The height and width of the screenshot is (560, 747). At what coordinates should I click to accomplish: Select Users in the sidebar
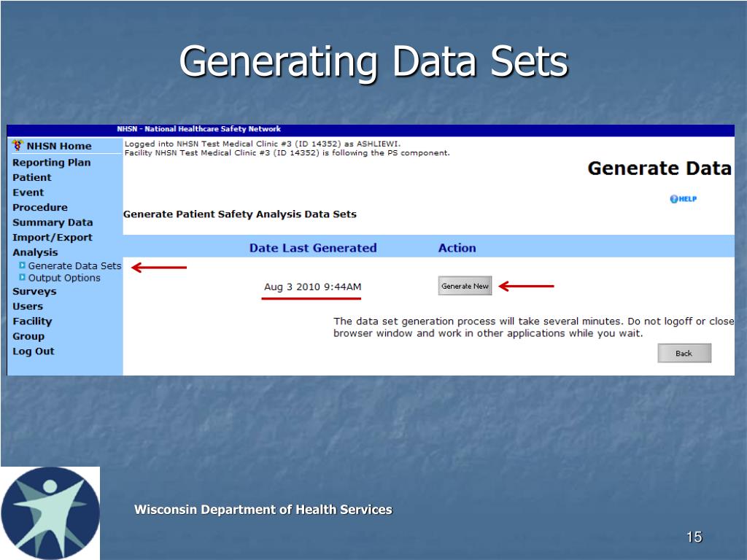point(28,306)
